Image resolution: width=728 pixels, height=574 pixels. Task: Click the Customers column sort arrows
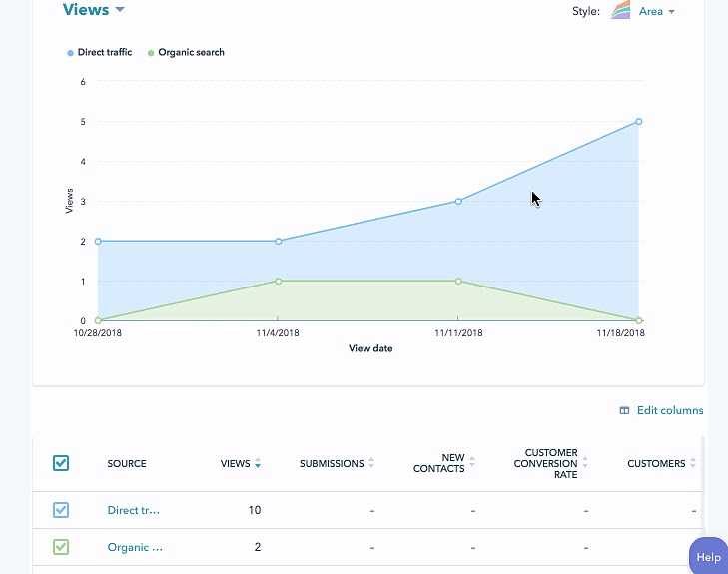point(693,463)
